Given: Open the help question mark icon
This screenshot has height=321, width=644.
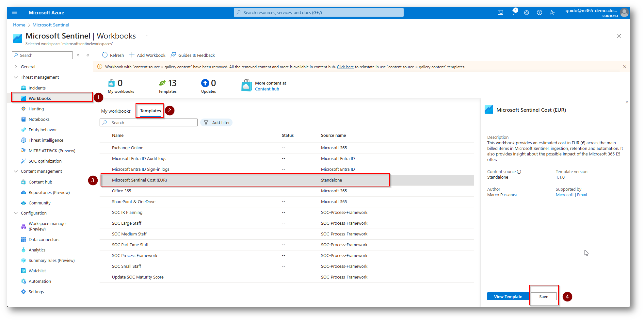Looking at the screenshot, I should pos(539,12).
